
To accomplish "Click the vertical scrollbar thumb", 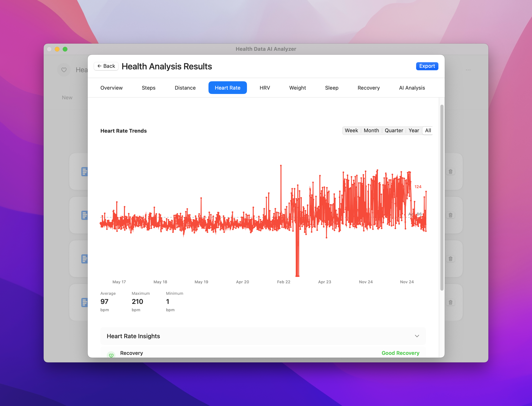I will (x=442, y=197).
